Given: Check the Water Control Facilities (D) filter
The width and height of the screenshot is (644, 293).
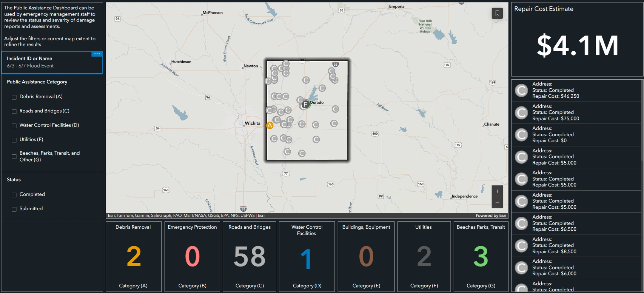Looking at the screenshot, I should [x=14, y=125].
